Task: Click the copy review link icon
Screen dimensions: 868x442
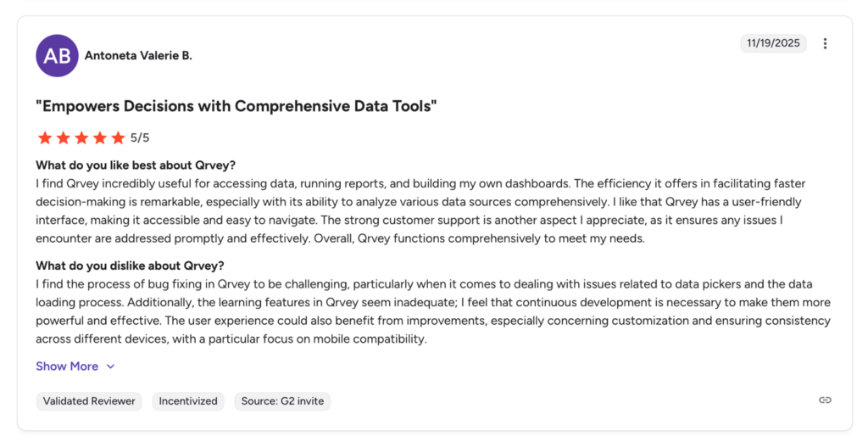Action: click(825, 400)
